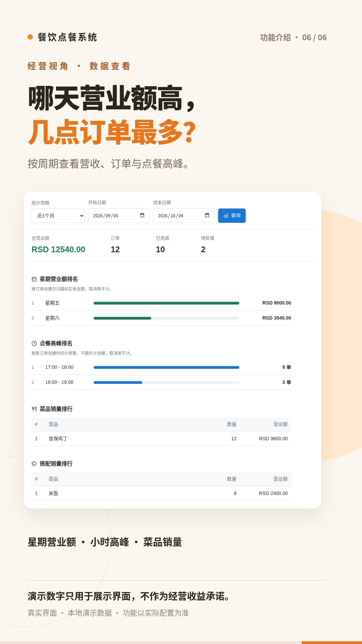Open calendar picker icon for 开始日期
Image resolution: width=362 pixels, height=644 pixels.
[142, 215]
